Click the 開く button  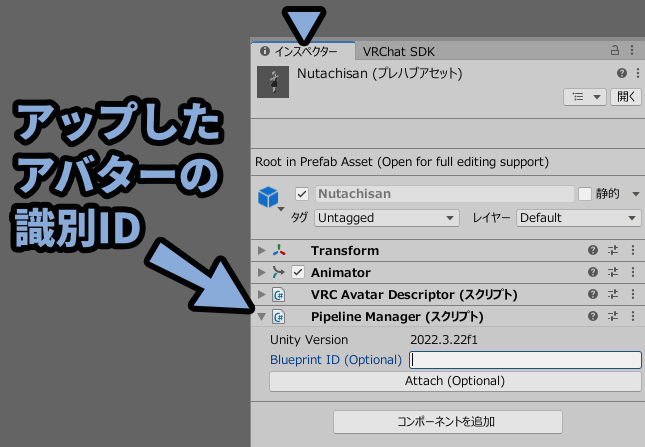626,97
